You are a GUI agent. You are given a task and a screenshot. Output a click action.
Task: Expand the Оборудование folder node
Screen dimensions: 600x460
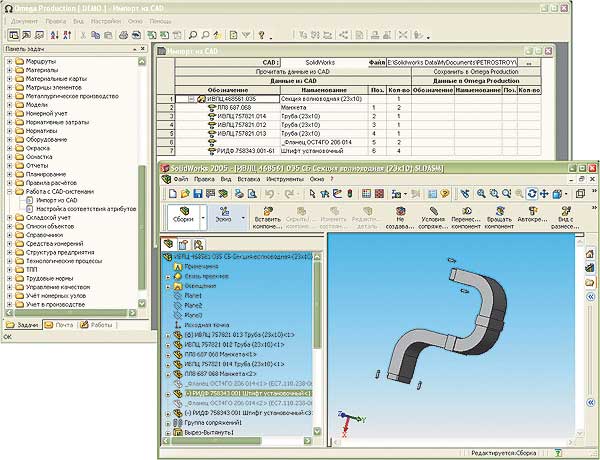coord(10,140)
